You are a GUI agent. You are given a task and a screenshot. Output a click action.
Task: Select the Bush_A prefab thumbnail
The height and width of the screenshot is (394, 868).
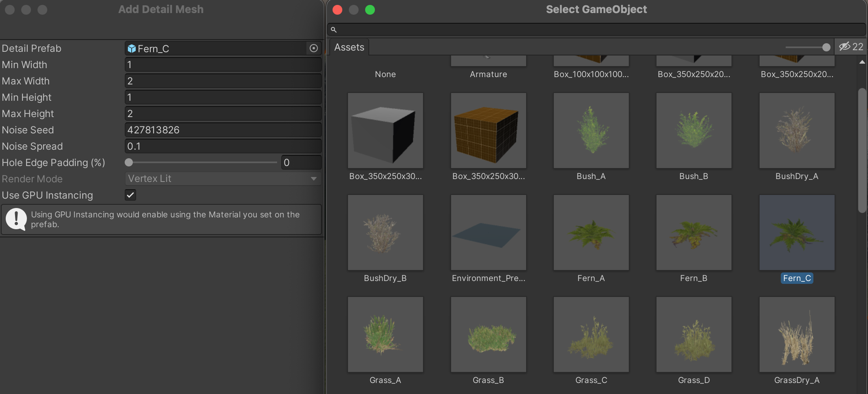[591, 131]
